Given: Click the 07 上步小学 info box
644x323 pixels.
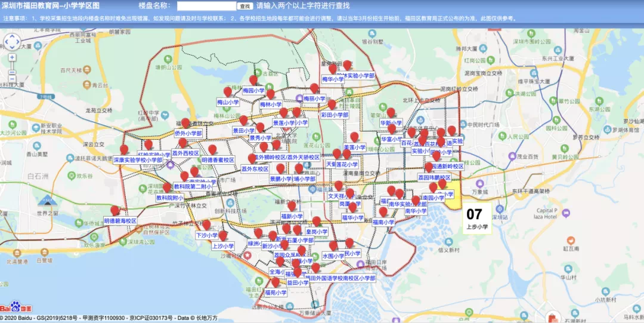Looking at the screenshot, I should coord(477,219).
